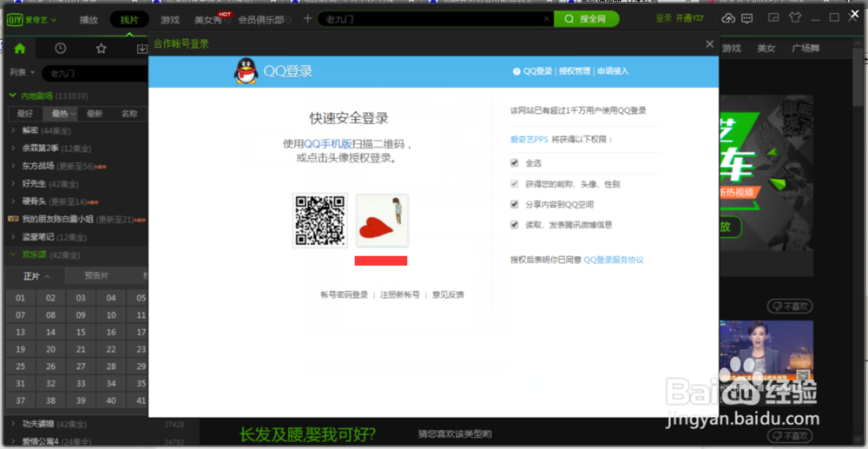Viewport: 868px width, 449px height.
Task: Click the 注册新帐号 link
Action: click(x=399, y=295)
